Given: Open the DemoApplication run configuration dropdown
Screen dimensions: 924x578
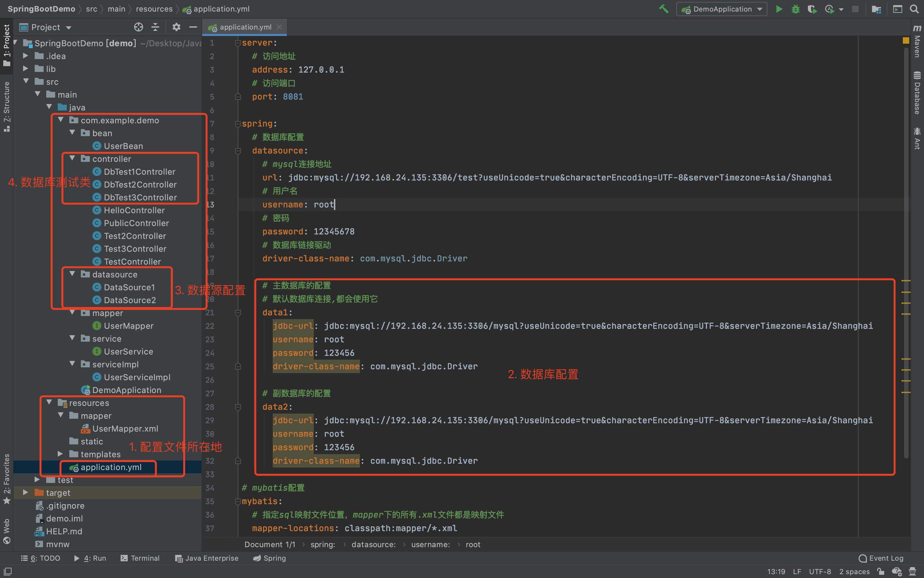Looking at the screenshot, I should [722, 9].
